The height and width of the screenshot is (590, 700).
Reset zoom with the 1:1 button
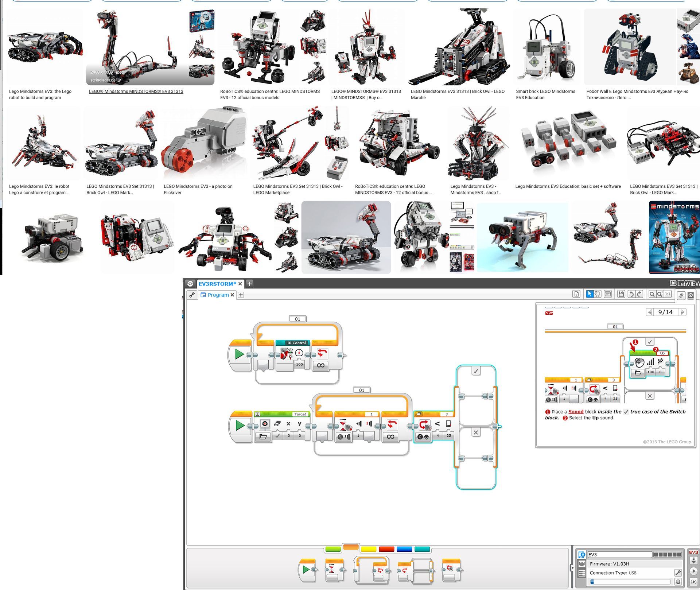(x=668, y=294)
